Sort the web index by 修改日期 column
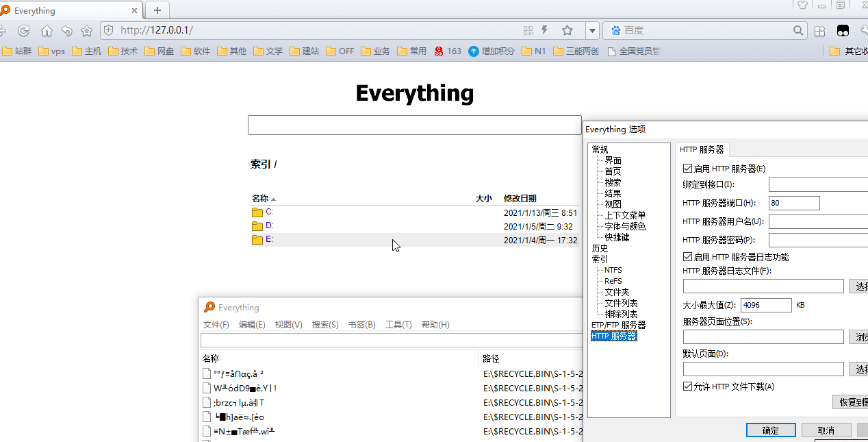The width and height of the screenshot is (868, 442). 520,199
